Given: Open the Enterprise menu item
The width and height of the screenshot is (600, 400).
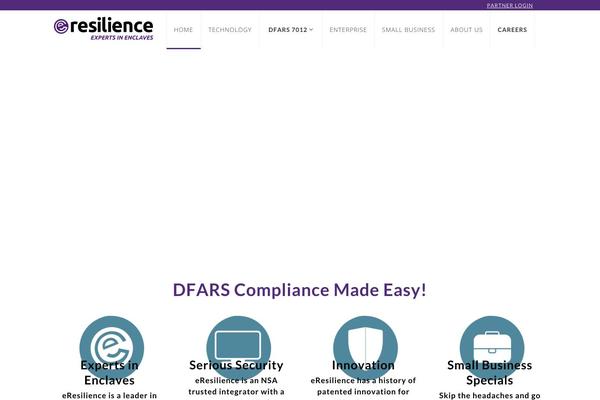Looking at the screenshot, I should (x=348, y=29).
